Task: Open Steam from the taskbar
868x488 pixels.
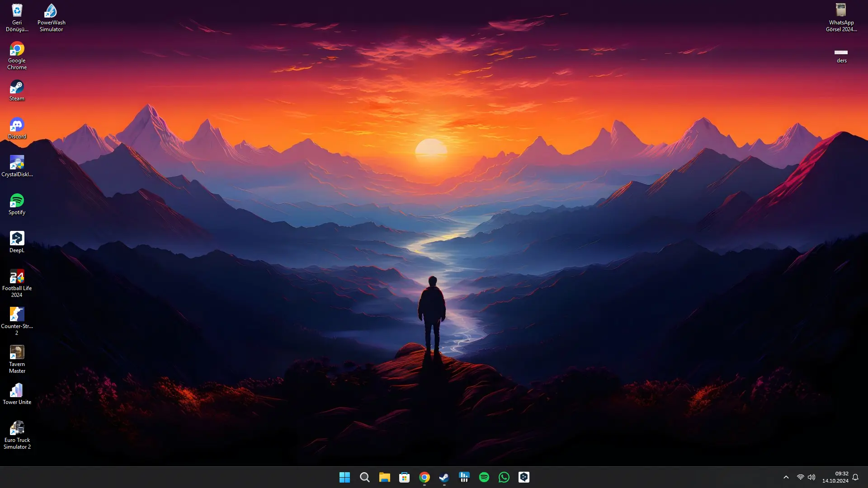Action: 444,477
